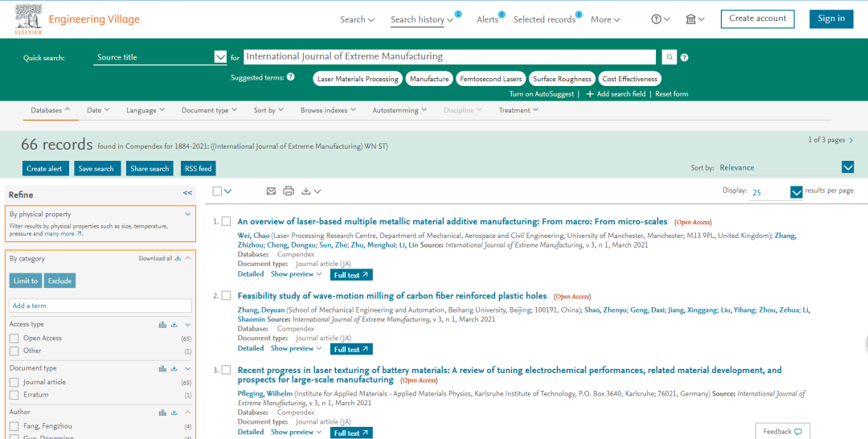This screenshot has height=439, width=868.
Task: Click into the search query input field
Action: [x=449, y=56]
